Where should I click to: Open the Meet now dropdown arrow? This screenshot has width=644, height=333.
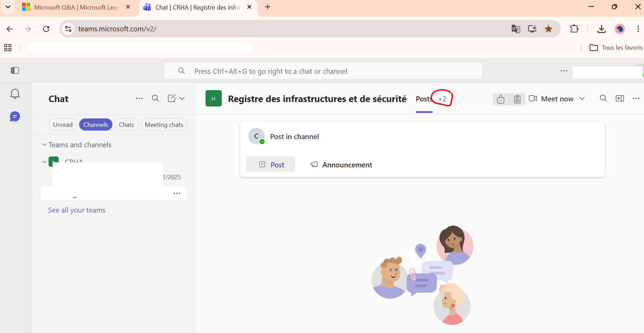(x=582, y=99)
